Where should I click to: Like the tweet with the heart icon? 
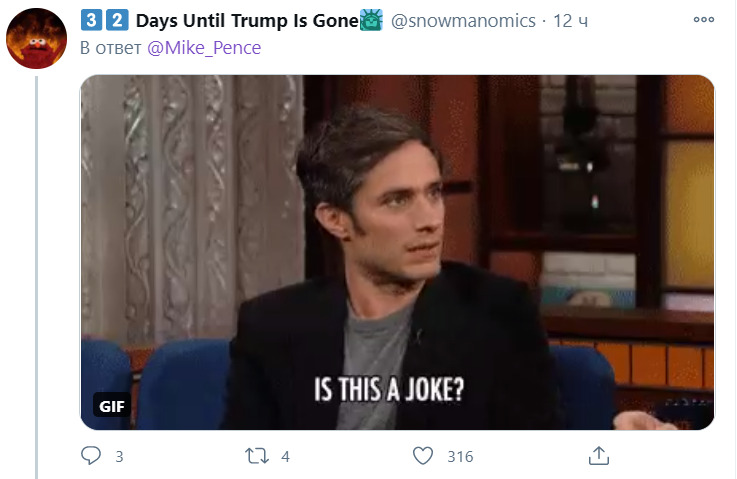point(424,456)
